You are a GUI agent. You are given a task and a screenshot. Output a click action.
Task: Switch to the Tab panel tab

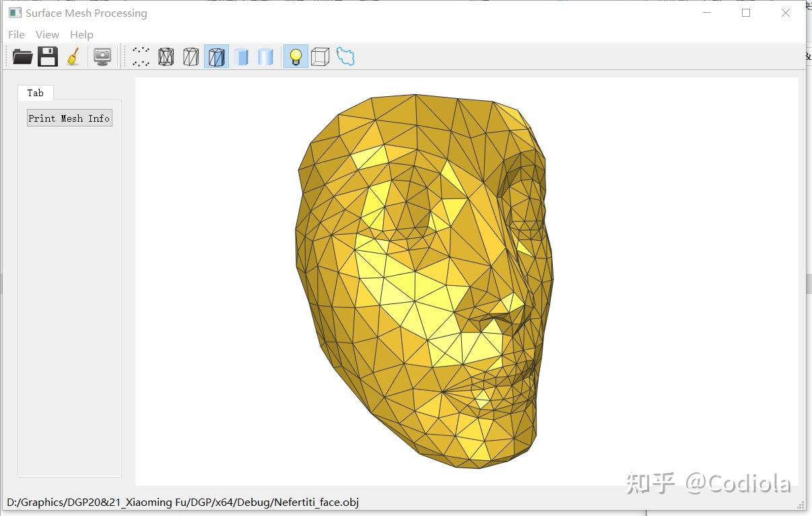(35, 93)
